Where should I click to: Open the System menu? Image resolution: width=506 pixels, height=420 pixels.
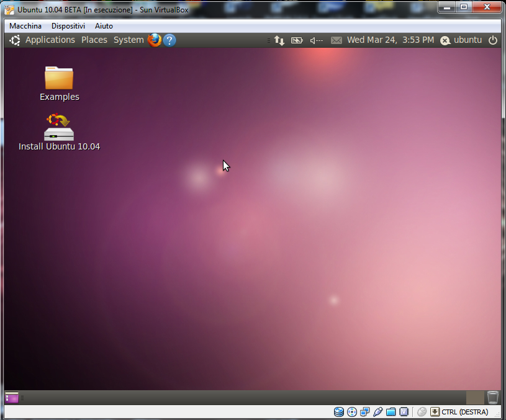coord(129,40)
